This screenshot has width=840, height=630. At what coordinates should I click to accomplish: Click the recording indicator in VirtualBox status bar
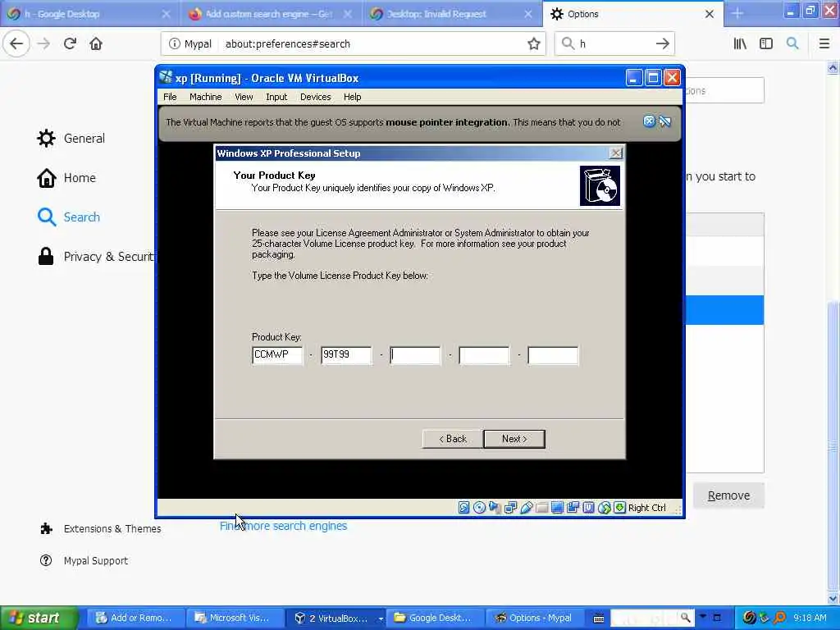point(573,507)
